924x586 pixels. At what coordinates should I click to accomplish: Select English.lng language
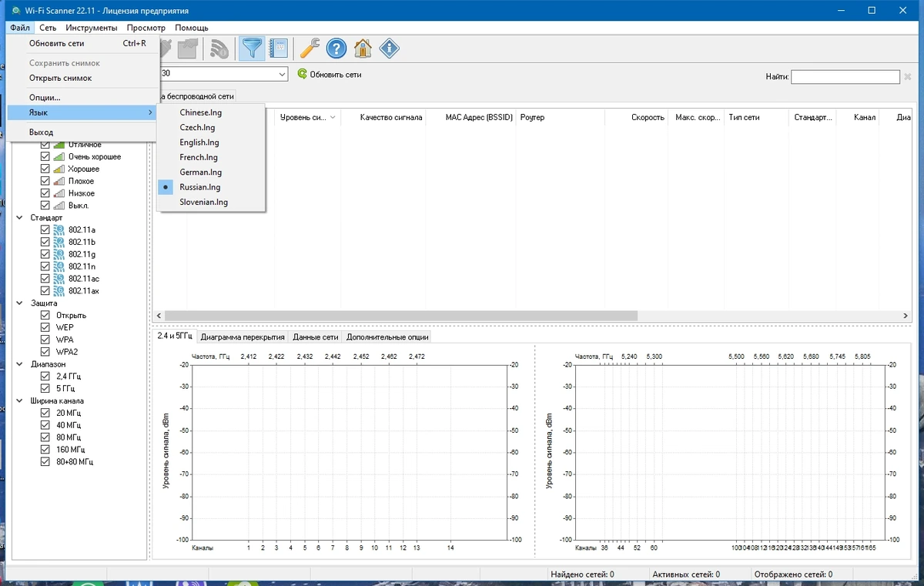tap(211, 142)
